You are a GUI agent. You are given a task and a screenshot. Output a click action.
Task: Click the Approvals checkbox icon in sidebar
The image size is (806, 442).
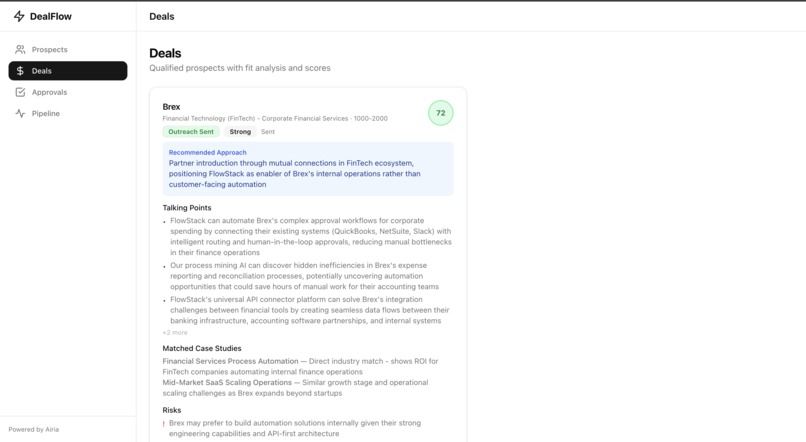coord(20,92)
